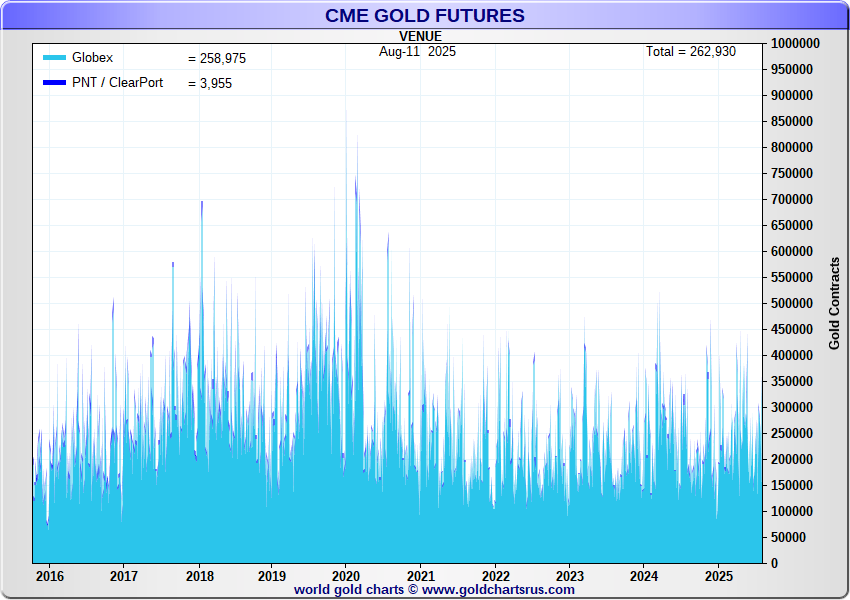
Task: Click the Globex light-blue legend swatch
Action: [x=54, y=57]
